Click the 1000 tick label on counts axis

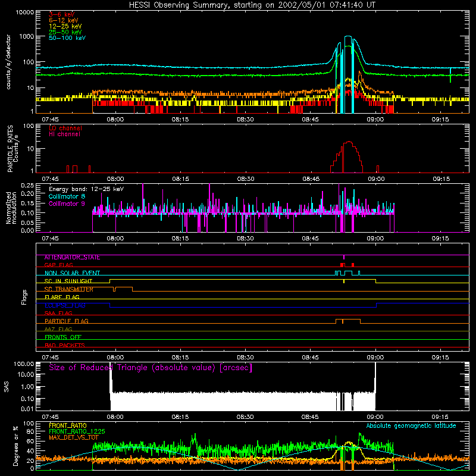27,37
